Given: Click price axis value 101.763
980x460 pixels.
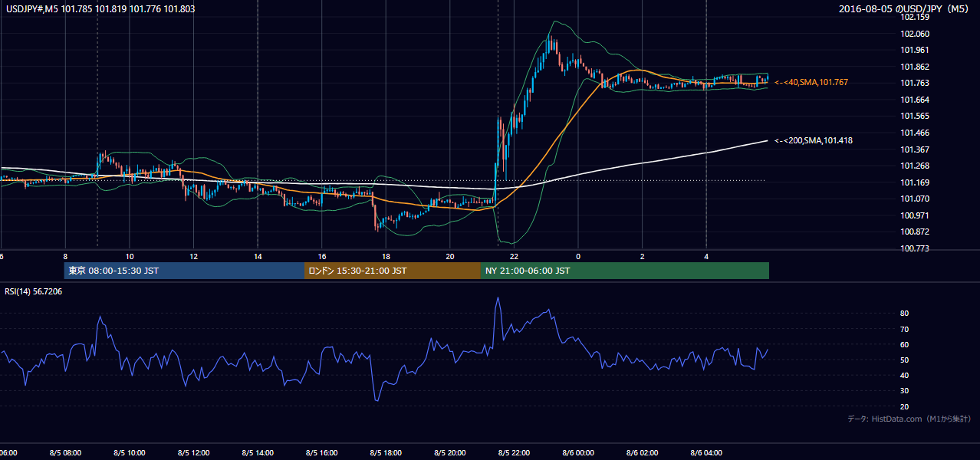Looking at the screenshot, I should (x=914, y=83).
